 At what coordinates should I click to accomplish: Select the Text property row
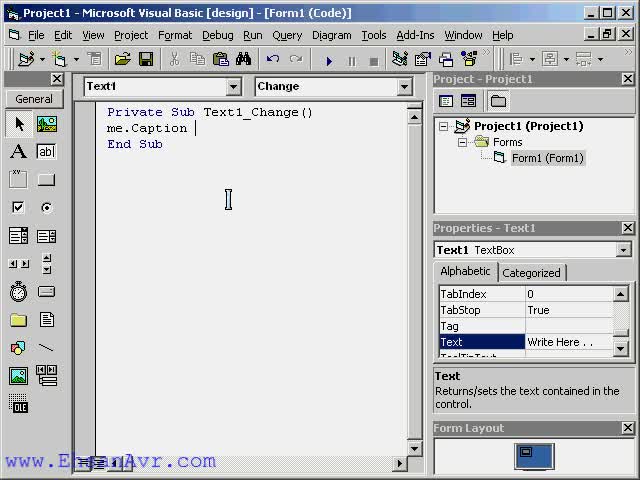tap(526, 342)
